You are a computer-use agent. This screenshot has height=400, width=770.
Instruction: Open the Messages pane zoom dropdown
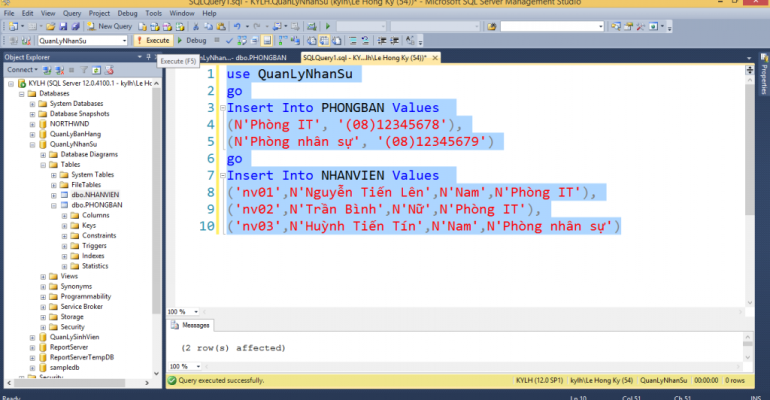[198, 366]
